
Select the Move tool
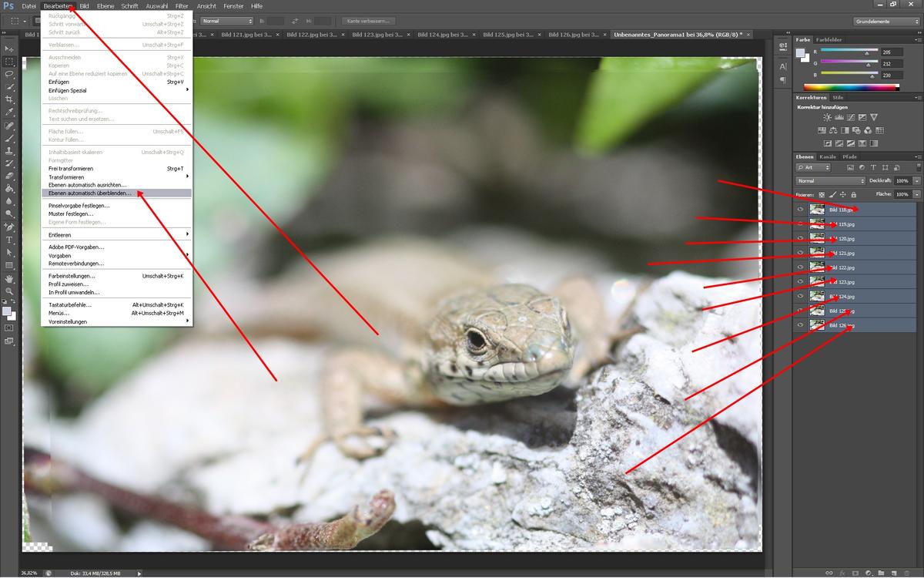pyautogui.click(x=9, y=49)
